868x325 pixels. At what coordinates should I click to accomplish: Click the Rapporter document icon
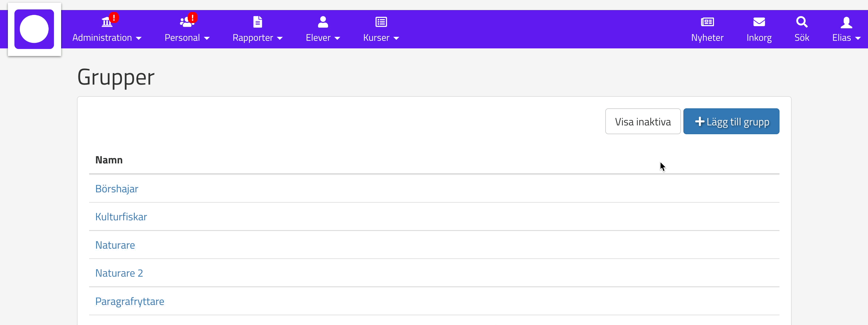click(257, 22)
